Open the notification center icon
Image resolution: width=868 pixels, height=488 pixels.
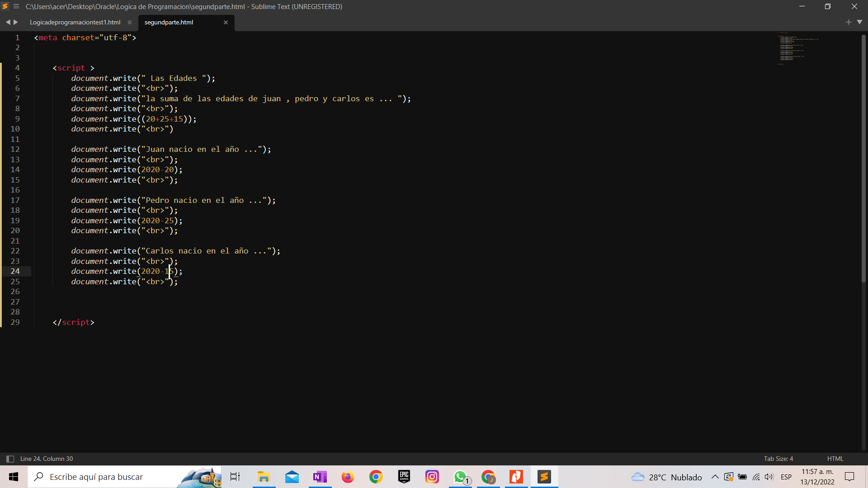point(849,477)
